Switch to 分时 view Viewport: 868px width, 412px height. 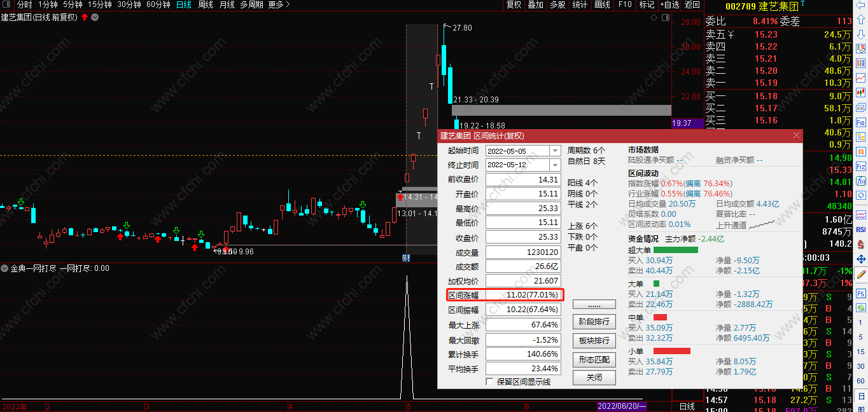pos(24,4)
